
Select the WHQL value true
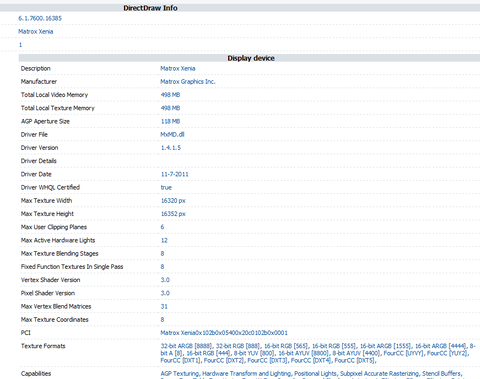coord(166,187)
